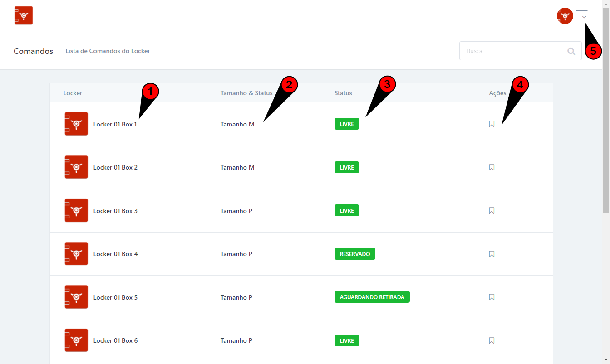Click the search magnifier icon
Screen dimensions: 610x364
(571, 51)
